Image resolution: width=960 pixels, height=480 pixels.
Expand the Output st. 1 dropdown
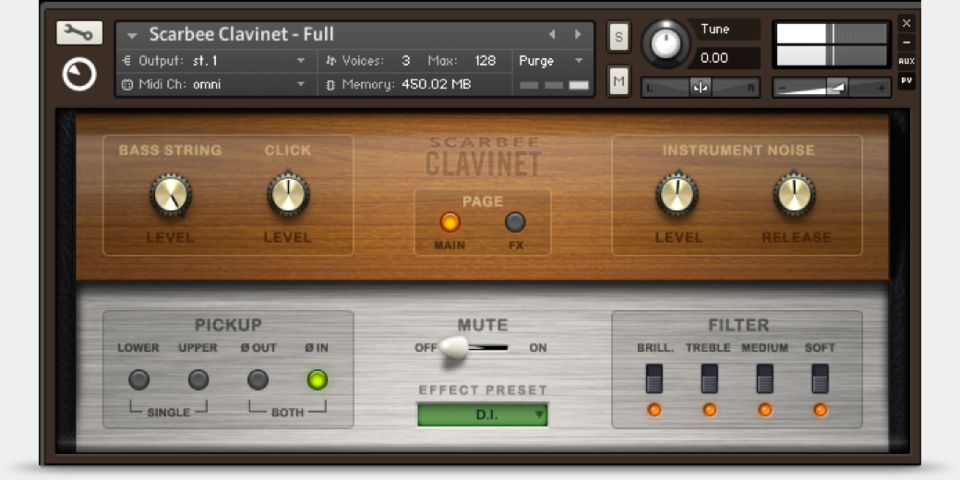(300, 61)
